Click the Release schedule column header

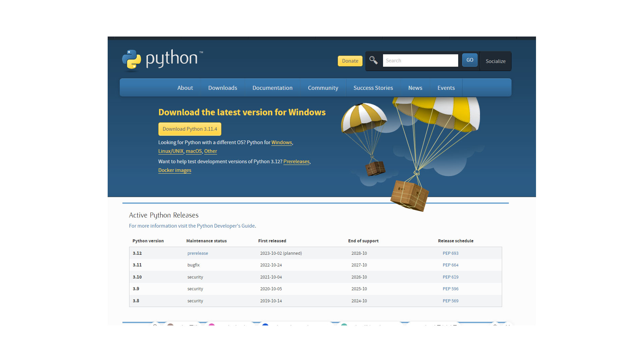(455, 241)
